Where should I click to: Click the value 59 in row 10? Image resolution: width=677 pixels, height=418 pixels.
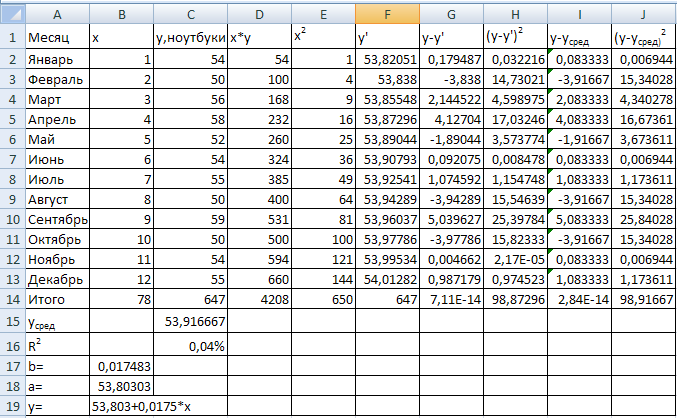[x=190, y=219]
